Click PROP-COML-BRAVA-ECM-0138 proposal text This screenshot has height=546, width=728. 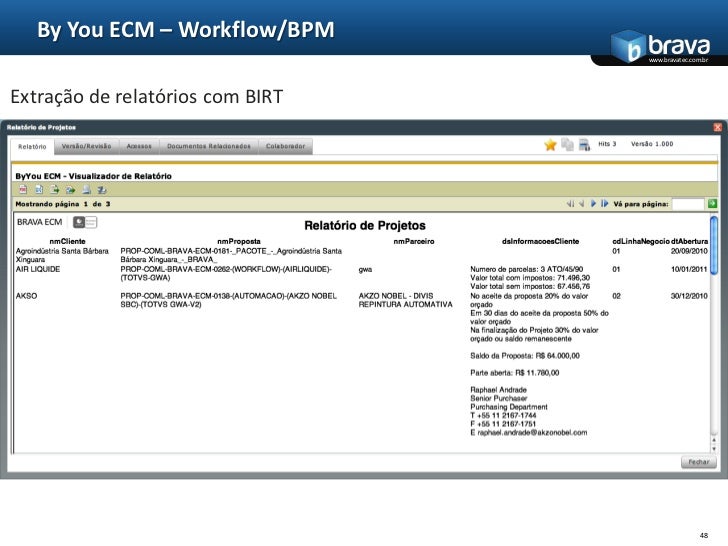click(x=228, y=300)
